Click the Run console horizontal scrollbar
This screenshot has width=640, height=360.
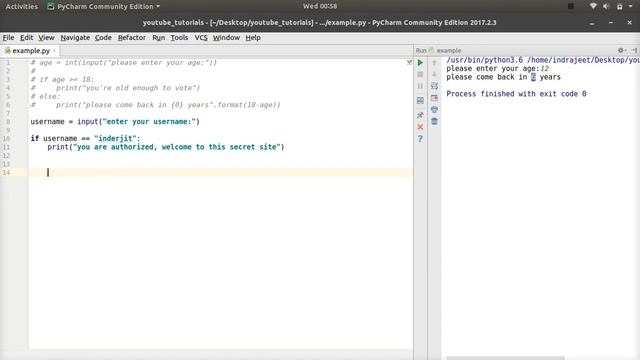[x=505, y=358]
